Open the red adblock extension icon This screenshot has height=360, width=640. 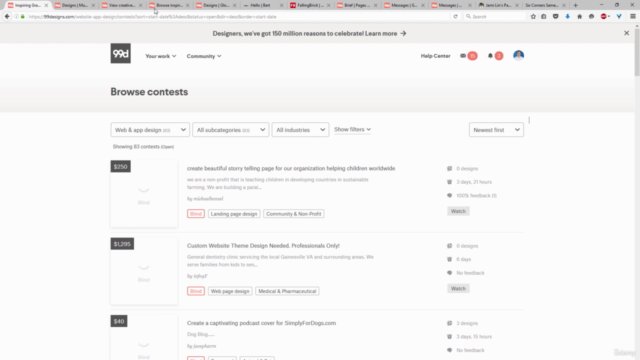(604, 17)
